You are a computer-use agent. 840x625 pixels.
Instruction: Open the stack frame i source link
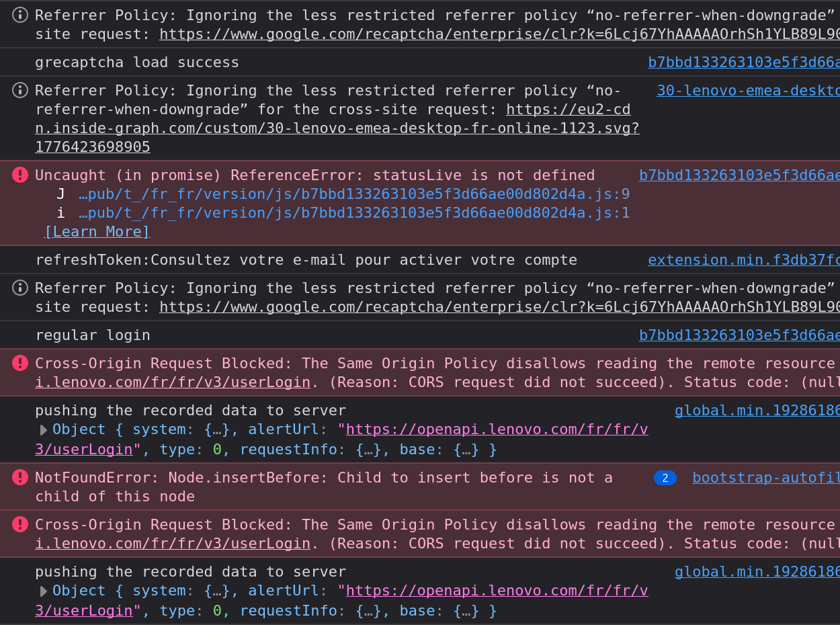click(353, 213)
